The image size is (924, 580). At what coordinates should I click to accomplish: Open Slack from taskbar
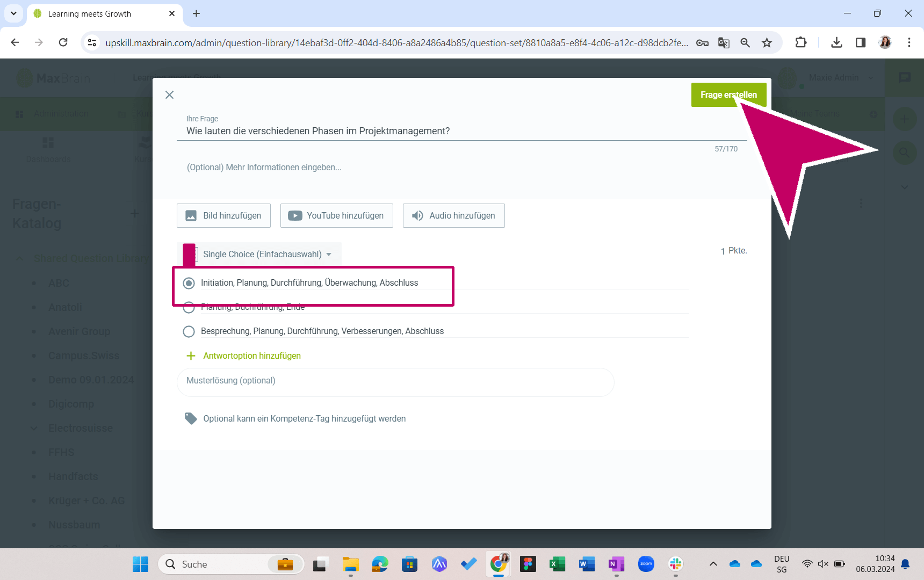click(675, 564)
